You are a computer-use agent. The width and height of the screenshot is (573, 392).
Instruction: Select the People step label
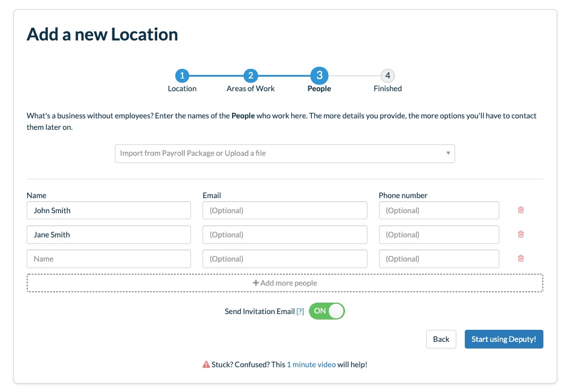click(x=319, y=88)
